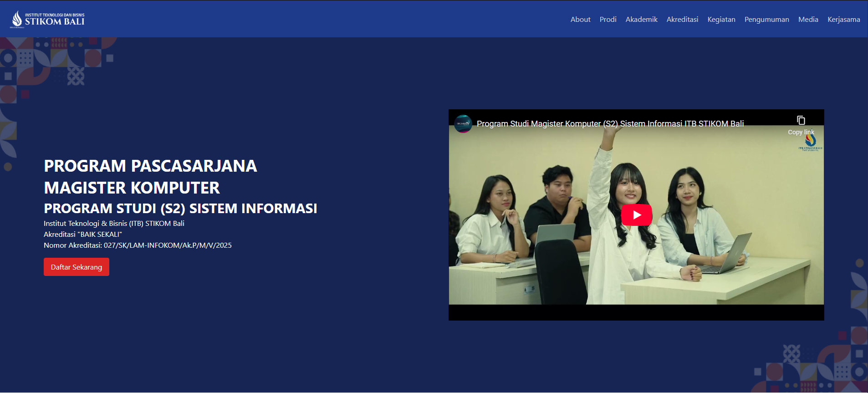This screenshot has height=393, width=868.
Task: Open the Kerjasama menu item
Action: (x=843, y=19)
